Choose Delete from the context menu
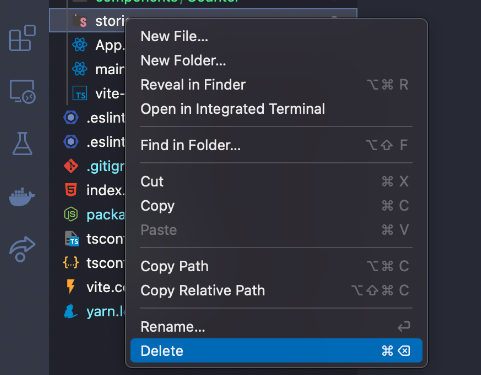This screenshot has height=375, width=481. tap(276, 351)
